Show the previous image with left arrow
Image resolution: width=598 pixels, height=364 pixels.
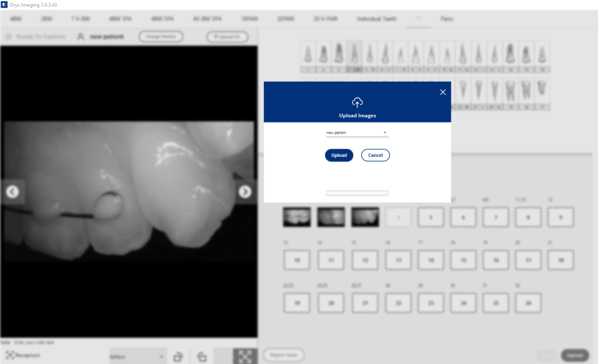12,191
